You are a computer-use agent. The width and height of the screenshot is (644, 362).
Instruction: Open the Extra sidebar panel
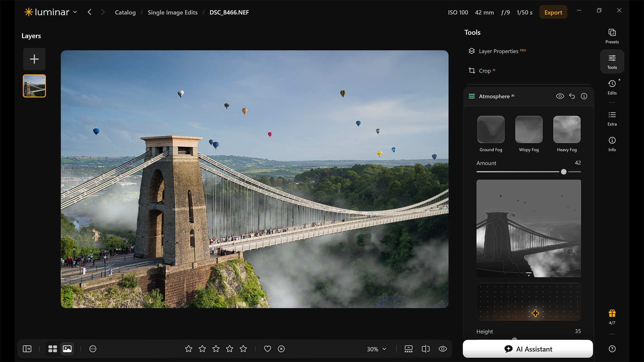pyautogui.click(x=612, y=118)
